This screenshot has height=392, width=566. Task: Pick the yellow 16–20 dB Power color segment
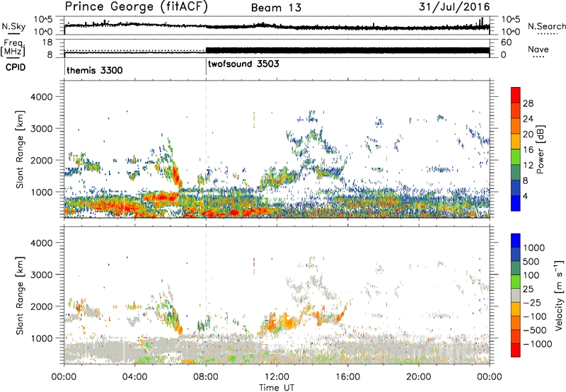(516, 142)
